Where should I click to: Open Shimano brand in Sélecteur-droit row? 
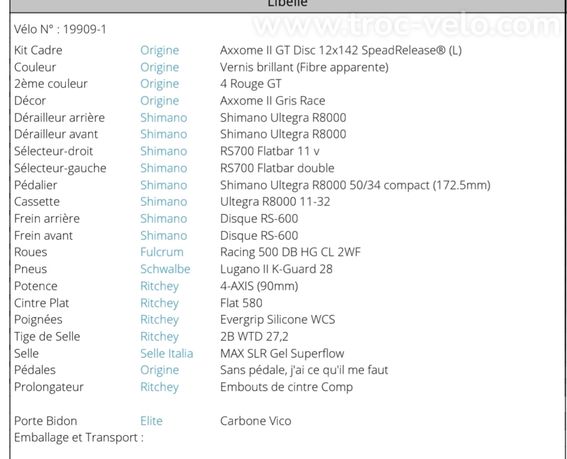163,151
